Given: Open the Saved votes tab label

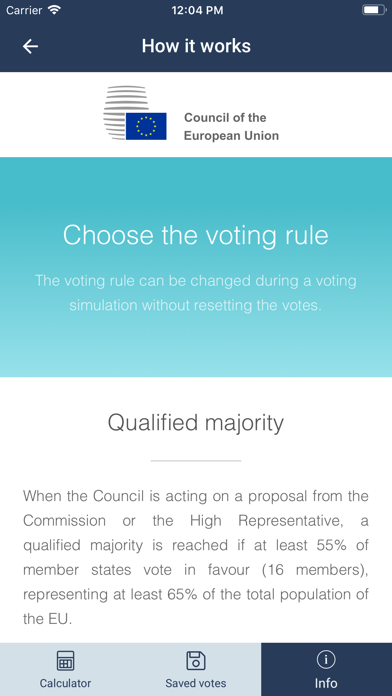Looking at the screenshot, I should (x=196, y=683).
